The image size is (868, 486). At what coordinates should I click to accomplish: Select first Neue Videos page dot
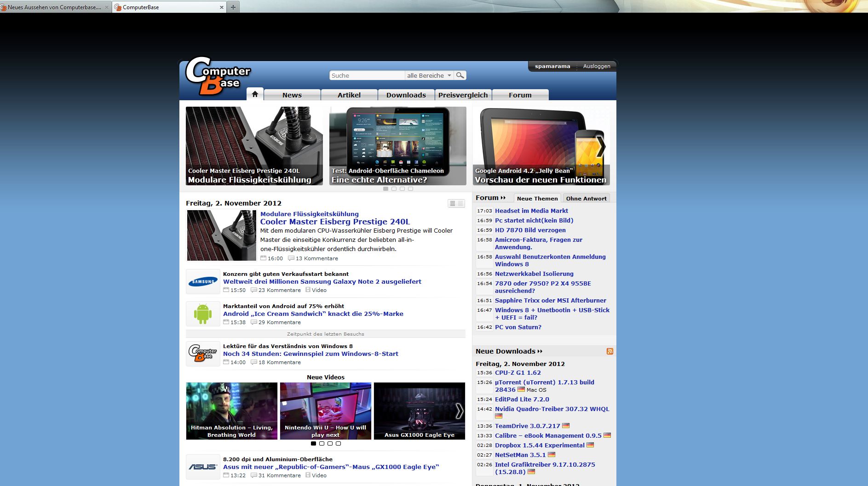[x=313, y=444]
